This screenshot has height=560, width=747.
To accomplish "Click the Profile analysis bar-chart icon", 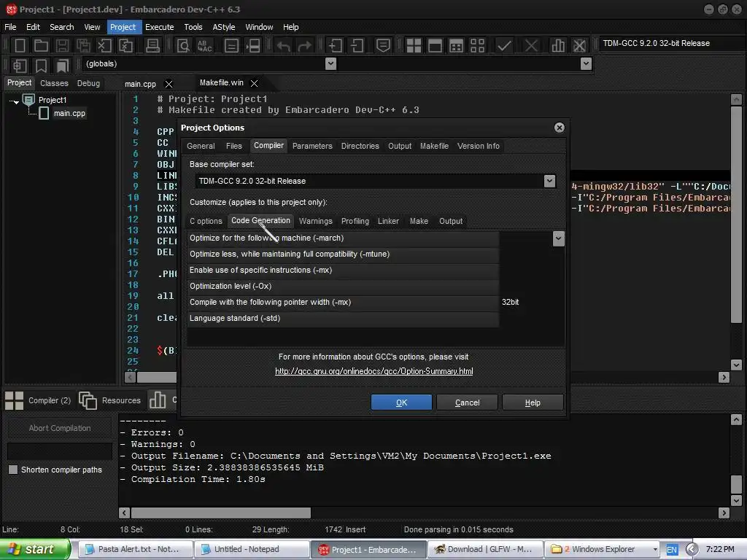I will click(x=558, y=46).
